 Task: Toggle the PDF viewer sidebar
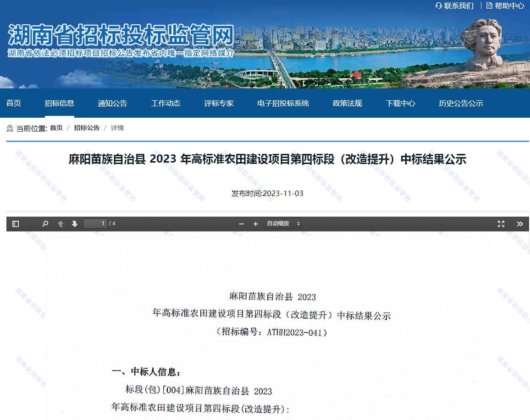[16, 224]
